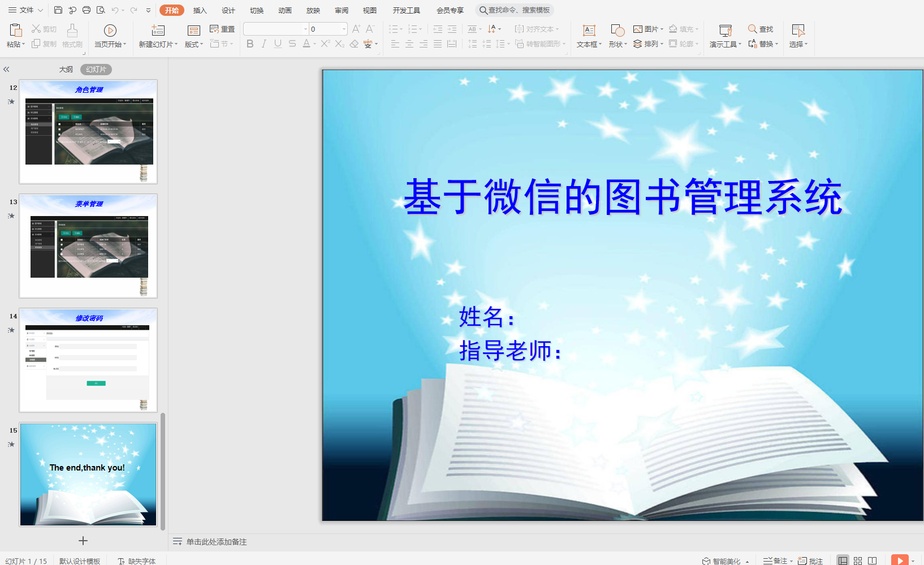Switch slide panel to Slides (幻灯片) view
This screenshot has height=565, width=924.
[96, 70]
